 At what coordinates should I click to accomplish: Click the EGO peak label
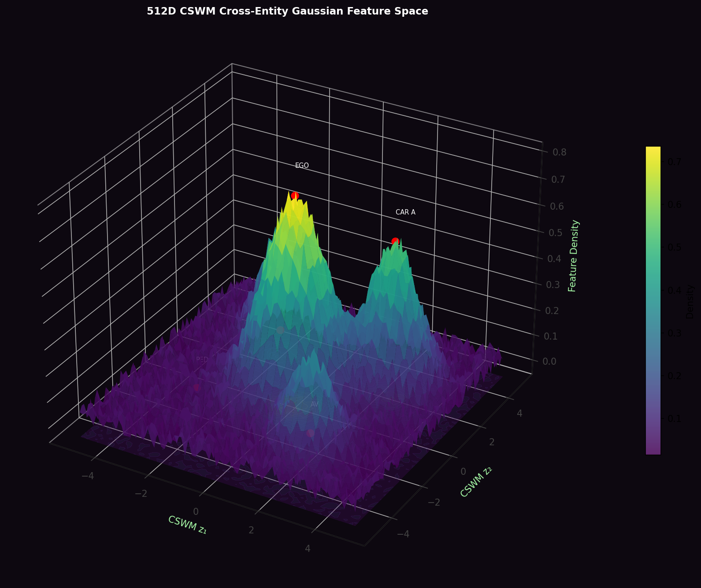pos(302,166)
